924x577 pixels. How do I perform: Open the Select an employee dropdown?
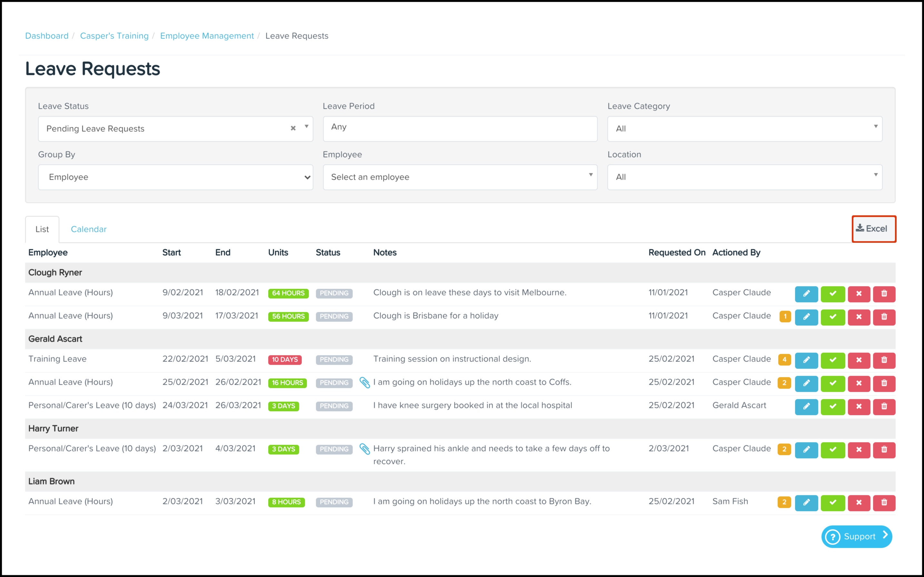pyautogui.click(x=460, y=177)
